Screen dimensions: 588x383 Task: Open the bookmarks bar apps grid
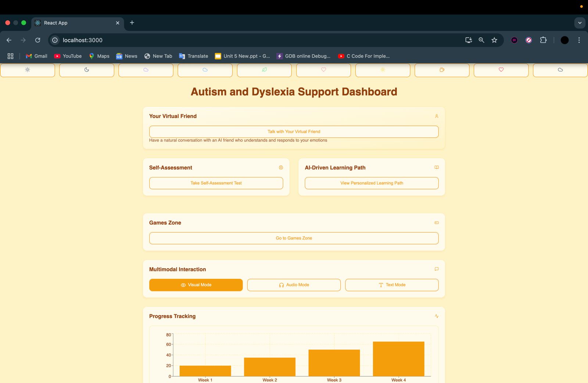(x=10, y=56)
